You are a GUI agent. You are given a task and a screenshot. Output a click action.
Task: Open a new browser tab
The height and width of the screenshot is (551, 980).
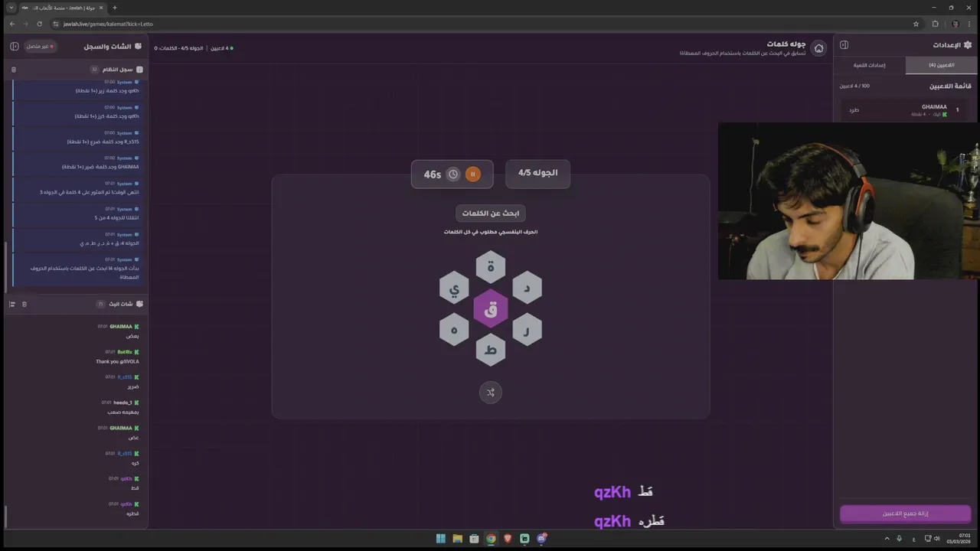click(x=115, y=8)
